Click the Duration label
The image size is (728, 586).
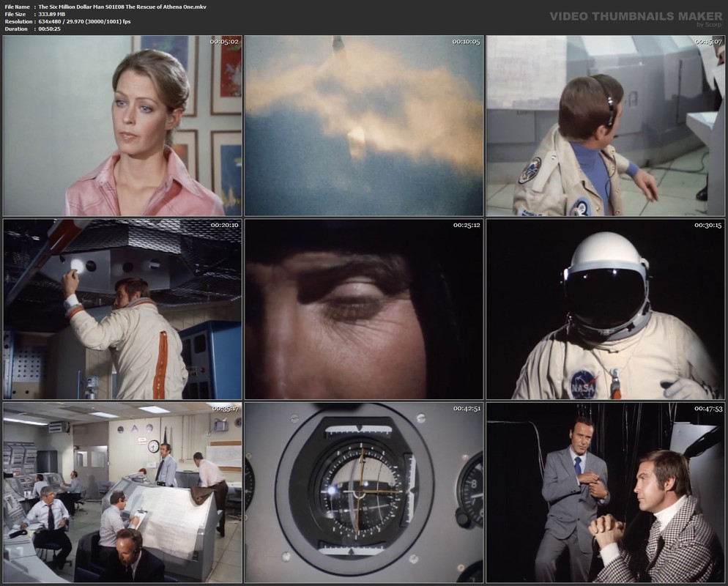point(16,29)
